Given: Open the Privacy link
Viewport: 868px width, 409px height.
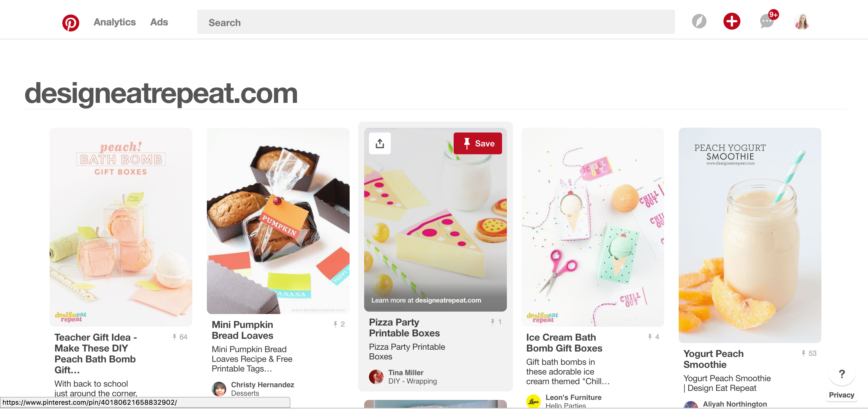Looking at the screenshot, I should [x=841, y=395].
